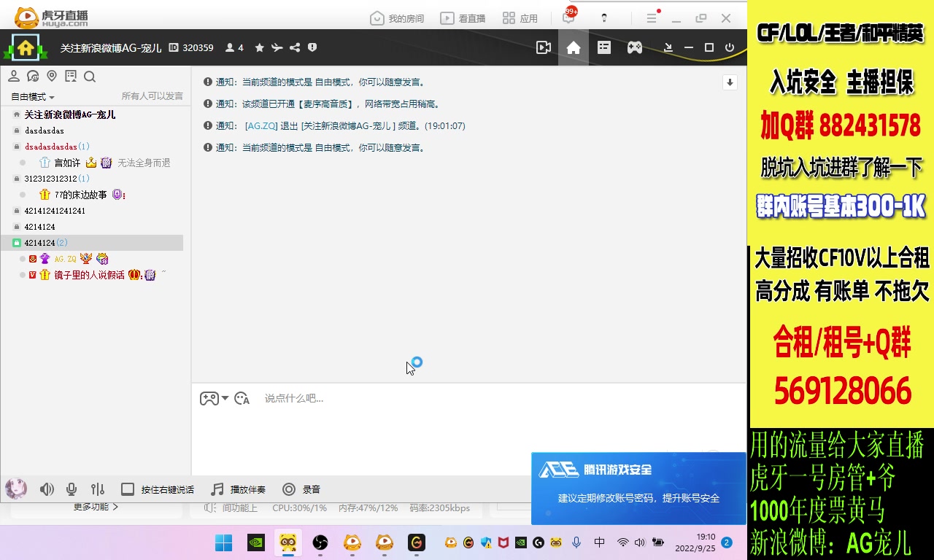934x560 pixels.
Task: Open the yellow house channel logo
Action: (26, 48)
